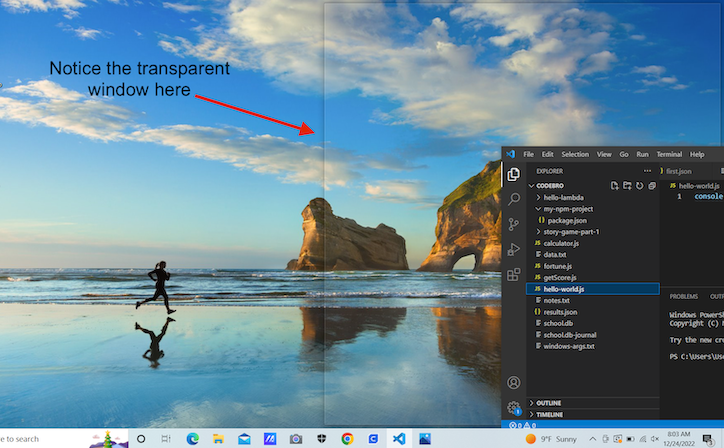
Task: Open Windows Security shield on taskbar
Action: tap(322, 438)
